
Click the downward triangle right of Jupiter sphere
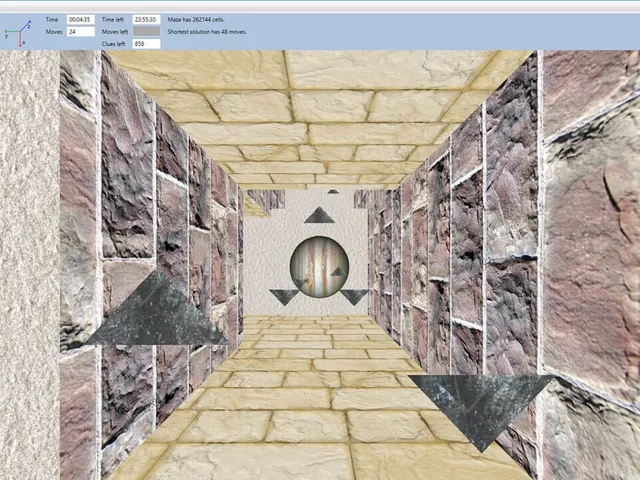pos(354,297)
